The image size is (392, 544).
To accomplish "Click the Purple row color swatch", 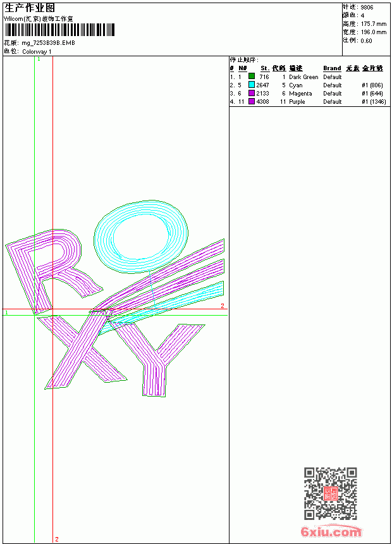I will [x=252, y=101].
